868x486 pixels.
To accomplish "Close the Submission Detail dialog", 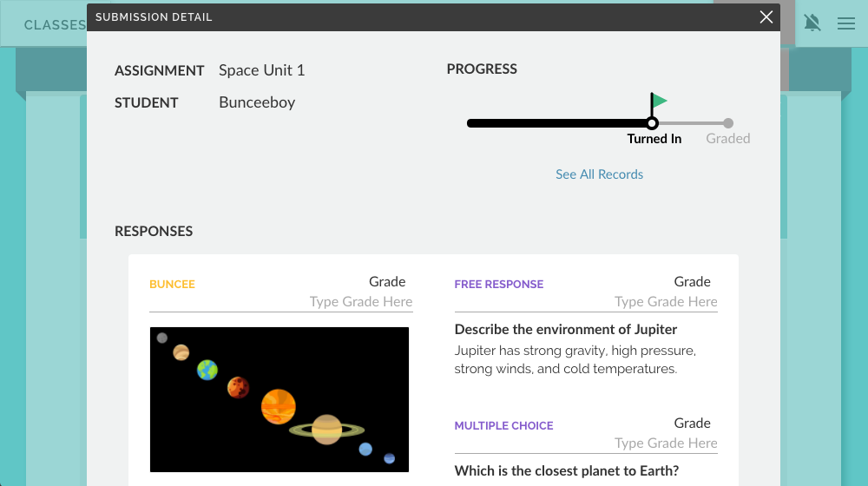I will pos(766,17).
